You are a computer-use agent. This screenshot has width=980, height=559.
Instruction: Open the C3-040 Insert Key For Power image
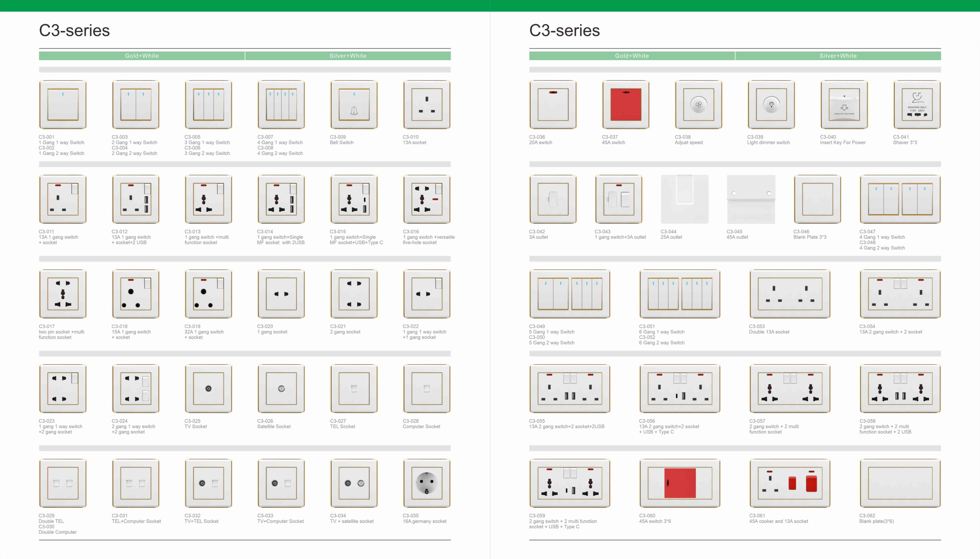point(844,104)
